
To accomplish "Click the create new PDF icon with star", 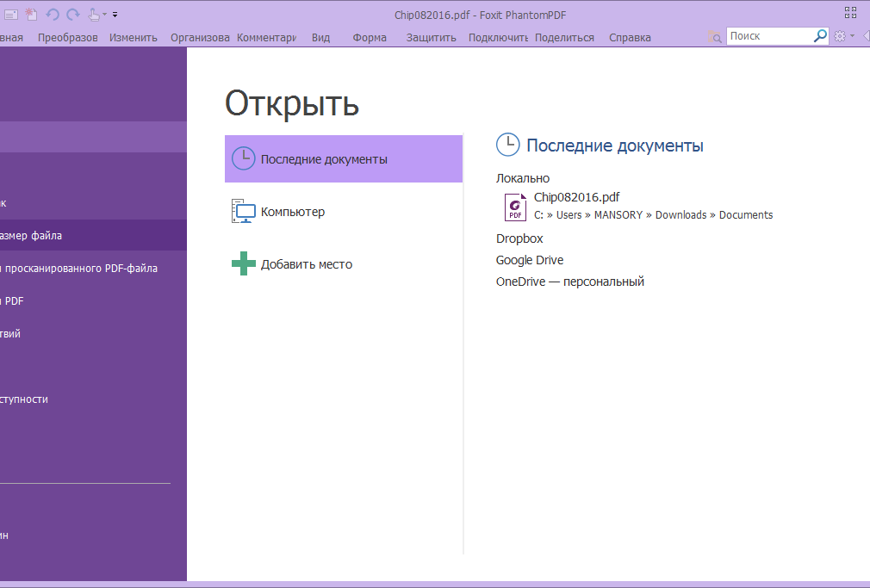I will (32, 15).
